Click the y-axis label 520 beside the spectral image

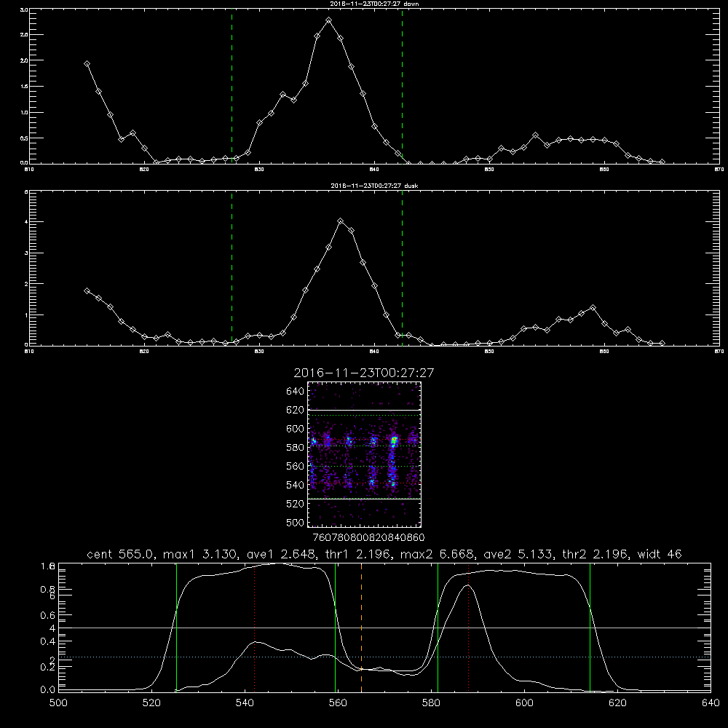tap(296, 504)
